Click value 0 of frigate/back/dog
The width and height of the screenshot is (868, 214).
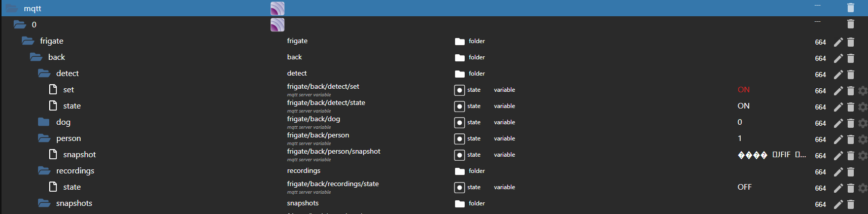[x=740, y=122]
